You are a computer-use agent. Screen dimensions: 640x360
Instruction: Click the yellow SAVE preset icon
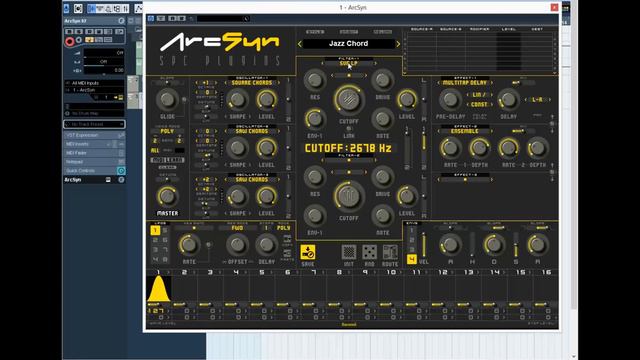tap(308, 252)
